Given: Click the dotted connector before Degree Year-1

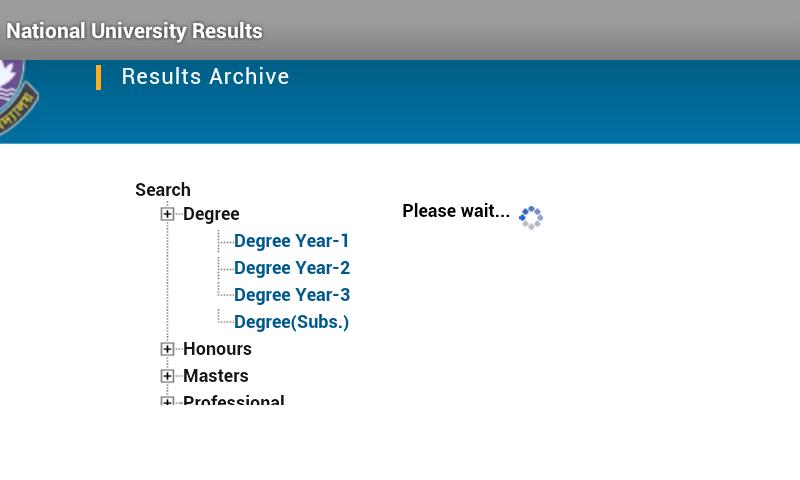Looking at the screenshot, I should coord(225,241).
